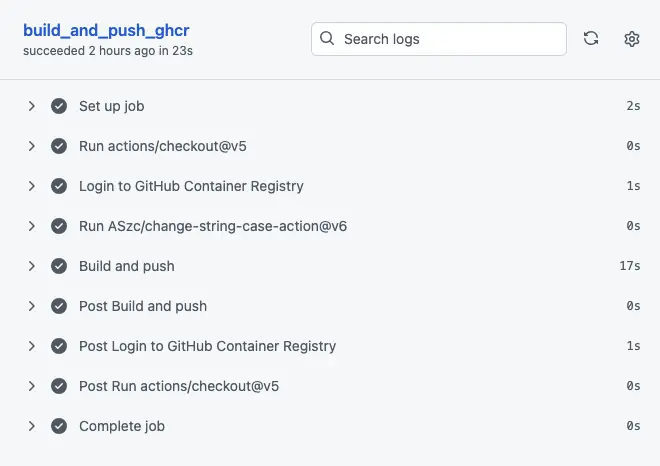Click into the Search logs field
Viewport: 660px width, 466px height.
coord(450,39)
